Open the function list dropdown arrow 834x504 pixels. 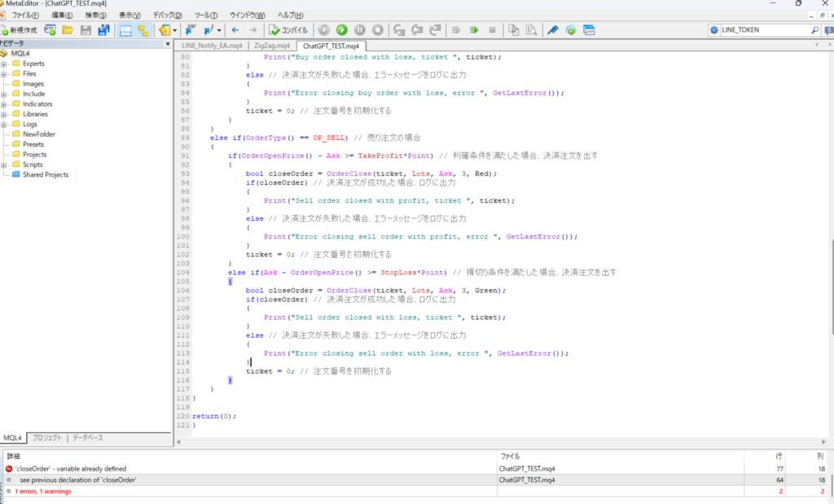coord(218,30)
